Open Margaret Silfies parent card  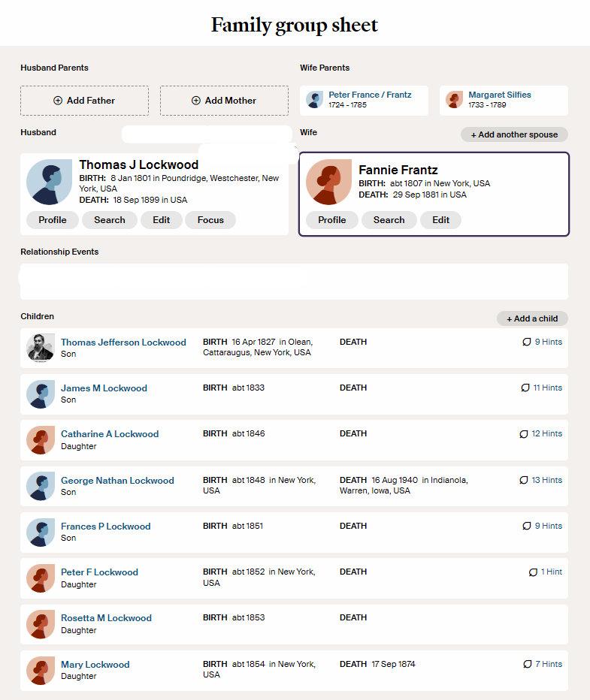pos(504,100)
